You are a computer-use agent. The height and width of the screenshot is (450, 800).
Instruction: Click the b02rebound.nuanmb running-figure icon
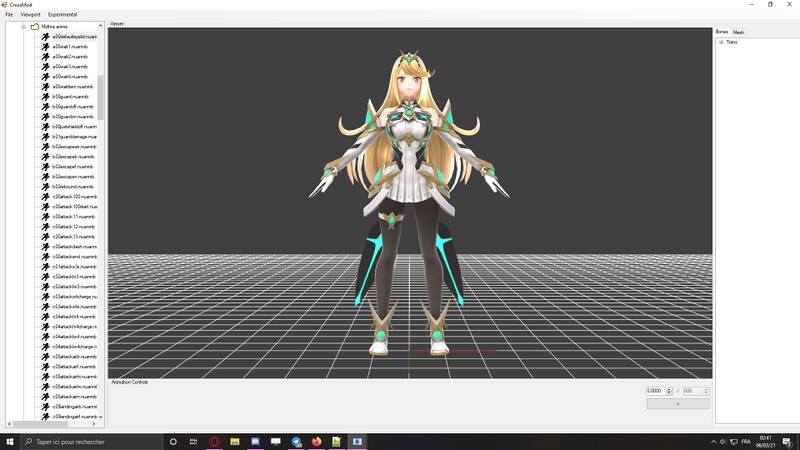coord(45,187)
